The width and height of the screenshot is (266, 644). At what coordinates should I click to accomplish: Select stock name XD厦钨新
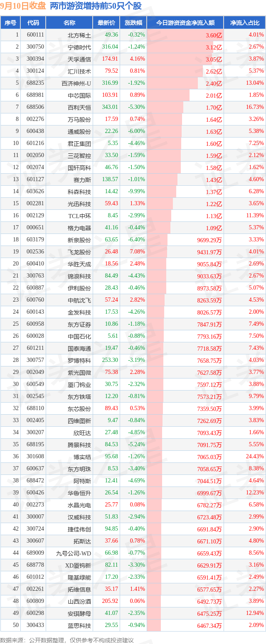tap(78, 565)
